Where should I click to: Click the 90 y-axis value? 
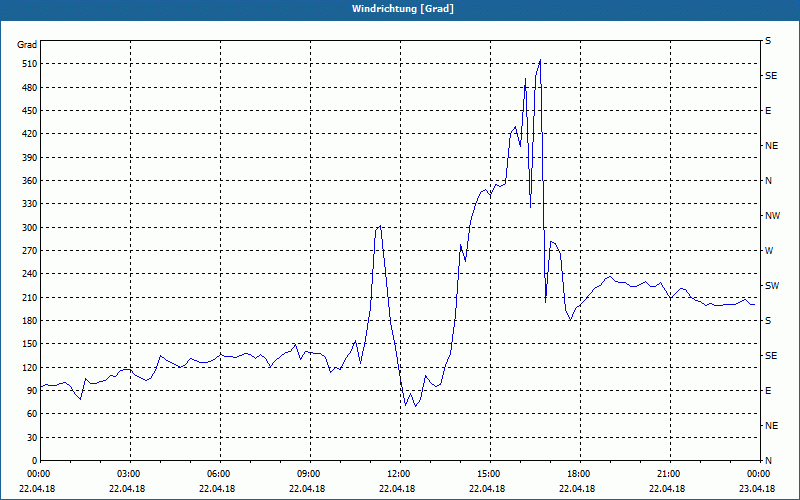coord(32,391)
